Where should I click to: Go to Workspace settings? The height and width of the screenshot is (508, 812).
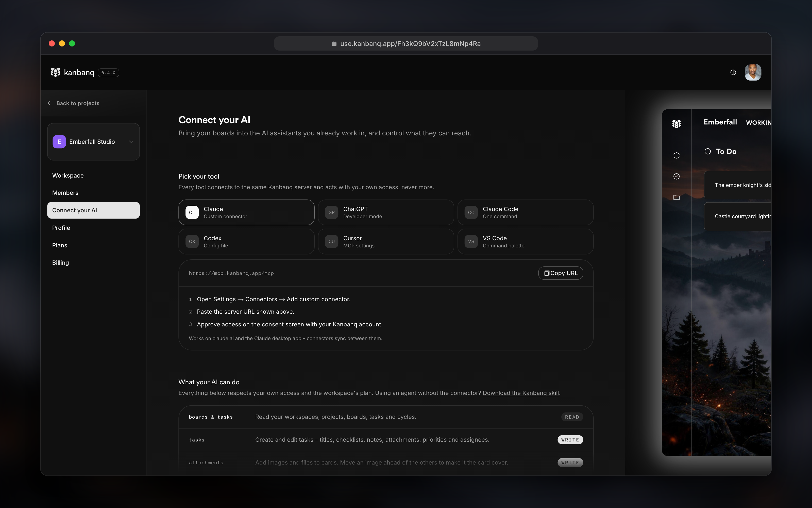click(x=93, y=175)
